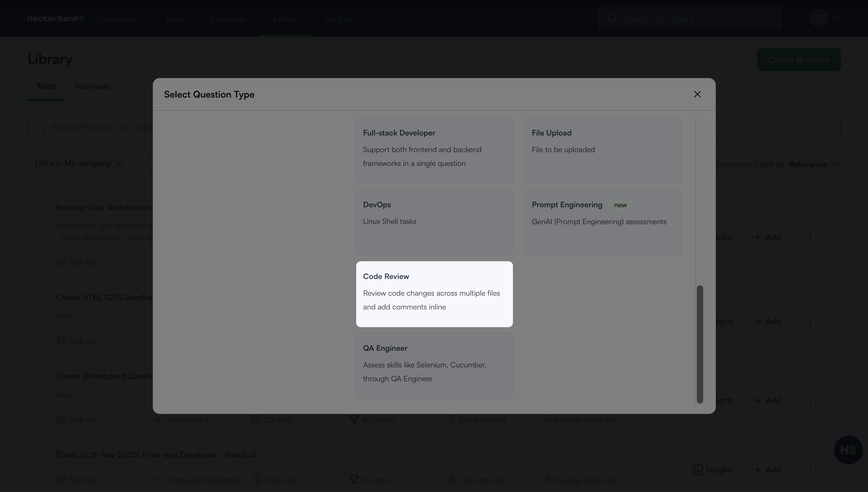Expand the account menu chevron
The height and width of the screenshot is (492, 868).
837,18
